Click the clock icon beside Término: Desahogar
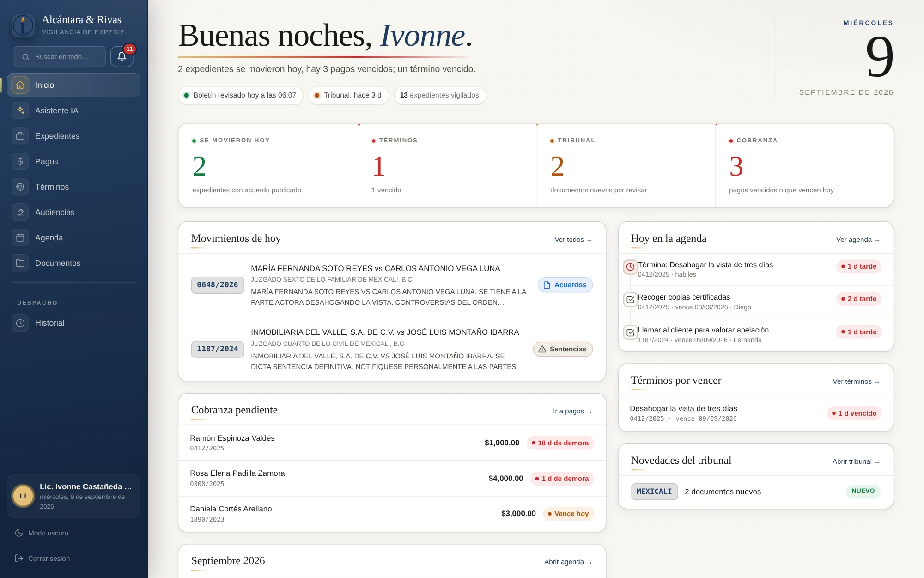Screen dimensions: 924x578 click(x=630, y=267)
